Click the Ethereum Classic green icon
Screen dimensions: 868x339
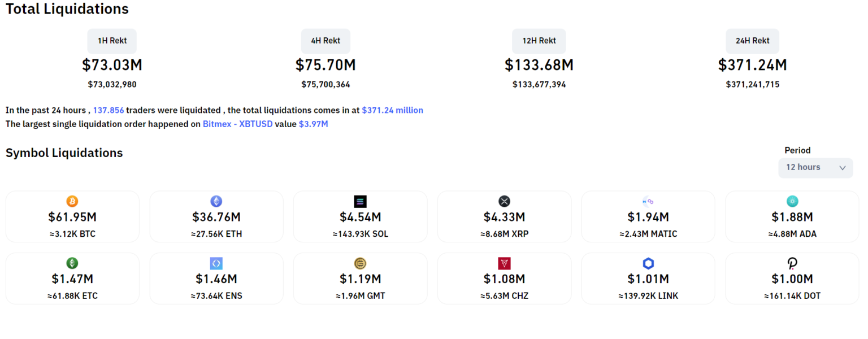72,263
